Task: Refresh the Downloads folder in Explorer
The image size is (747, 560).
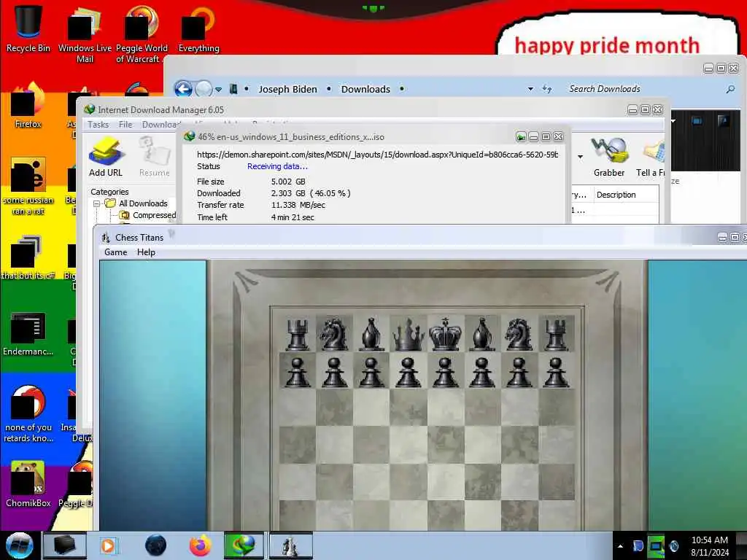Action: tap(547, 89)
